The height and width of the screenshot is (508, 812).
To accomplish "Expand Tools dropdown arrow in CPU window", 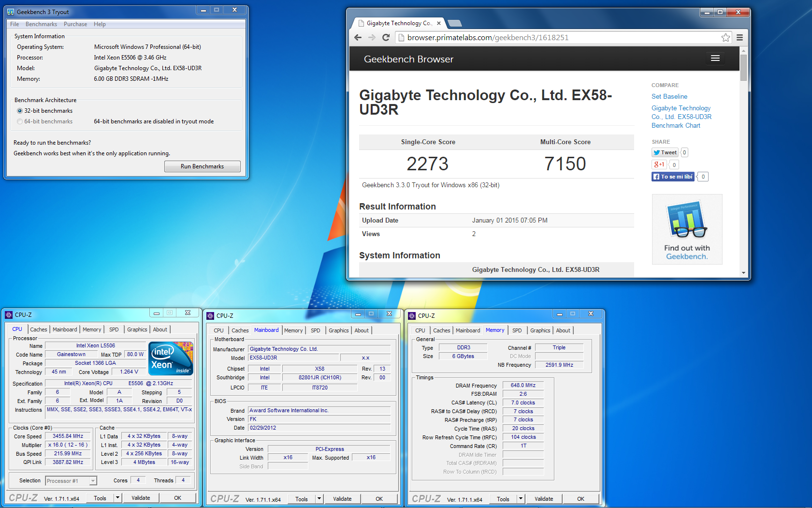I will (117, 498).
